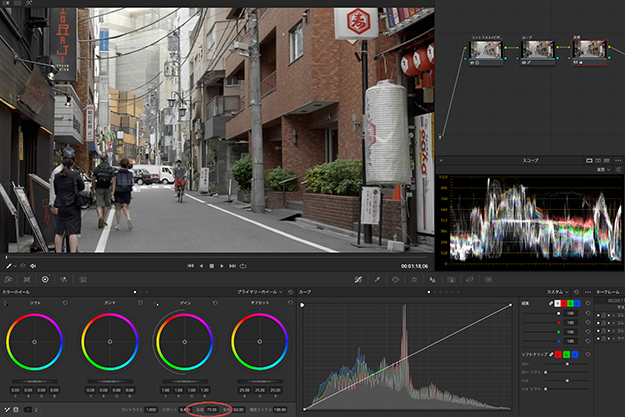
Task: Toggle loop playback
Action: point(243,265)
